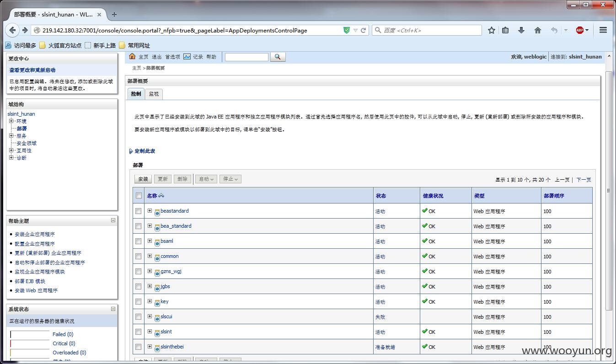The image size is (616, 364).
Task: Collapse the 帮助主题 panel with the minus icon
Action: 113,220
